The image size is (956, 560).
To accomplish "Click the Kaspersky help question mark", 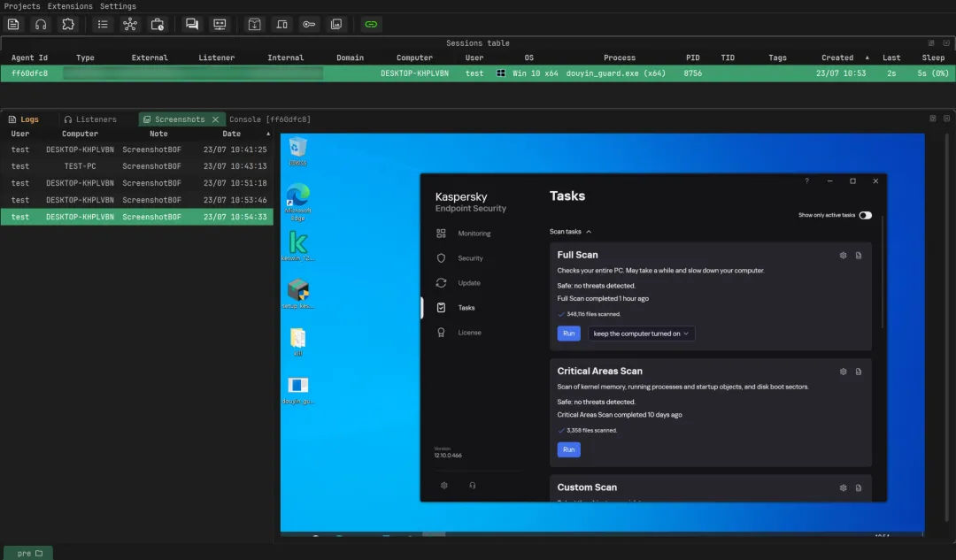I will pyautogui.click(x=806, y=181).
